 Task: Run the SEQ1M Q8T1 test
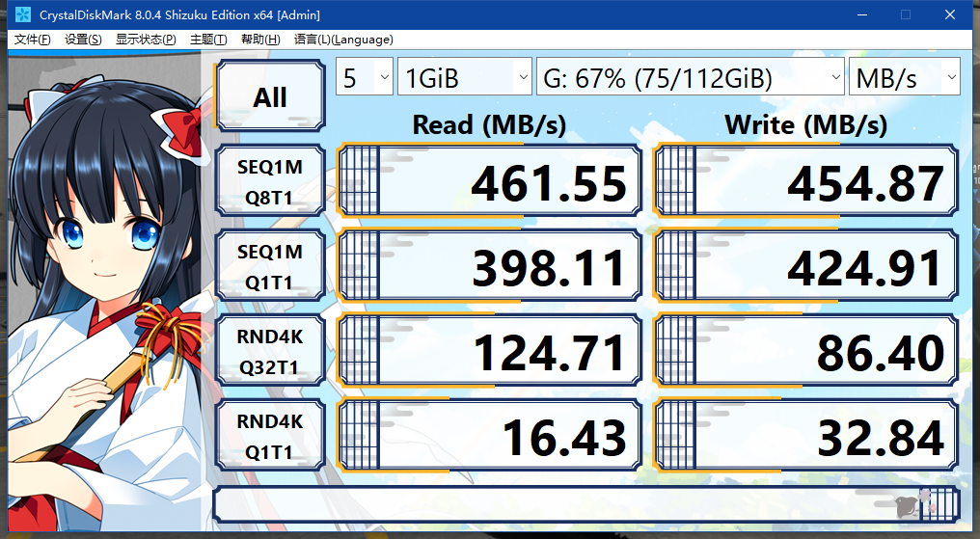pyautogui.click(x=270, y=181)
